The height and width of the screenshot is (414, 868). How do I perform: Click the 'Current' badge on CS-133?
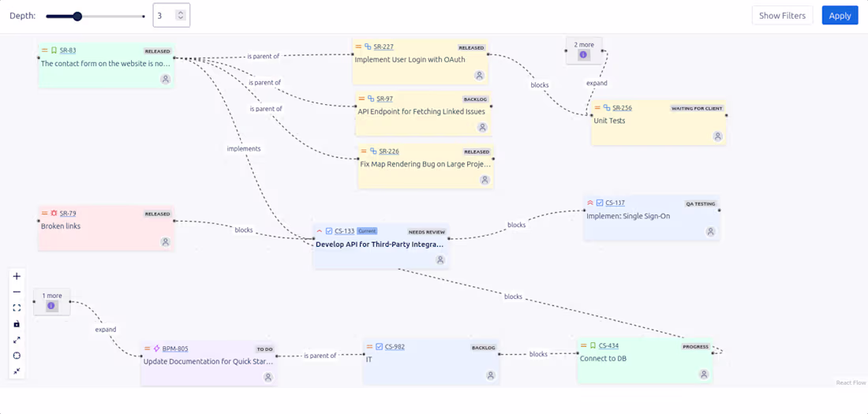pyautogui.click(x=367, y=231)
